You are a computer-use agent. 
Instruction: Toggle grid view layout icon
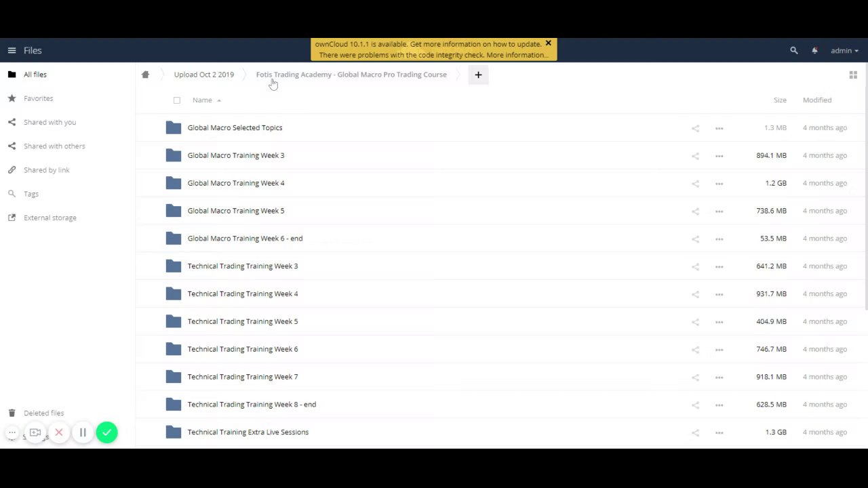pyautogui.click(x=853, y=75)
